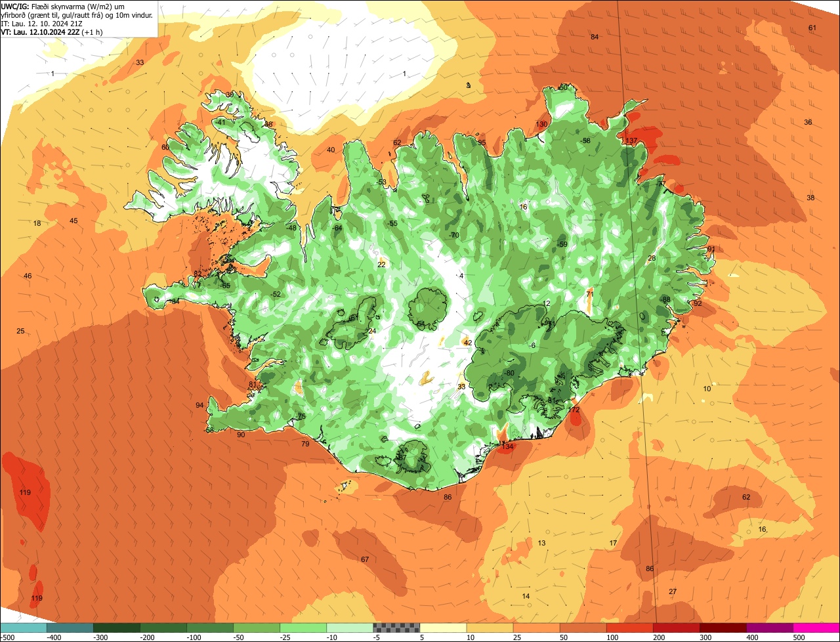
Task: Pick the red legend swatch between 200 and 300
Action: (676, 628)
